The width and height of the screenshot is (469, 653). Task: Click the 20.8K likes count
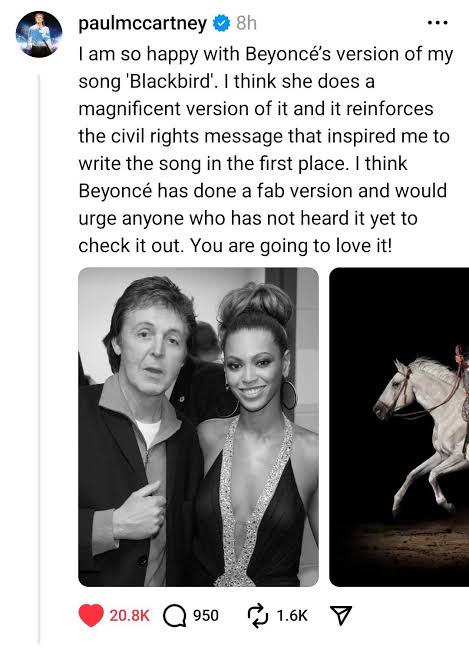[130, 616]
